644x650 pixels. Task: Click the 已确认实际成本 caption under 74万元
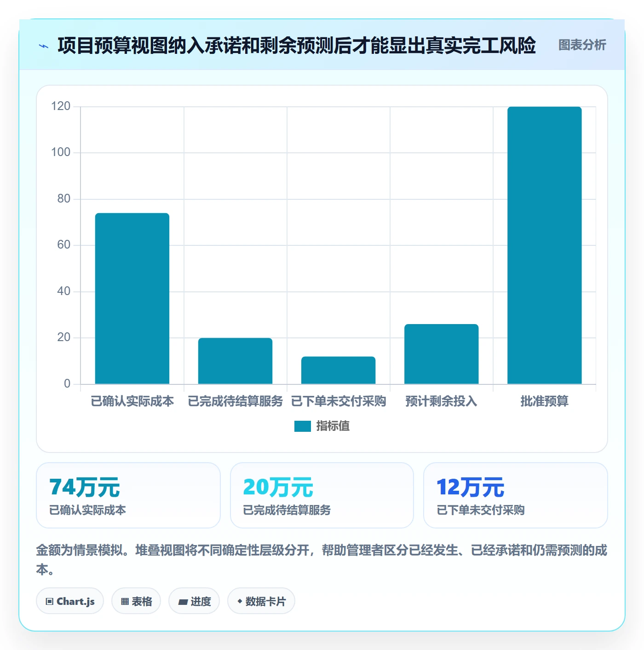point(88,510)
